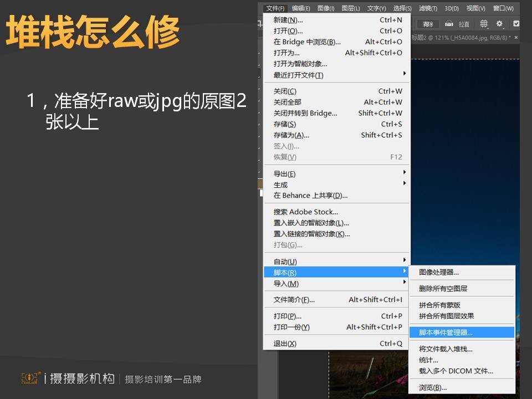Select 将文件载入堆栈 from scripts submenu
This screenshot has height=399, width=532.
[x=446, y=349]
